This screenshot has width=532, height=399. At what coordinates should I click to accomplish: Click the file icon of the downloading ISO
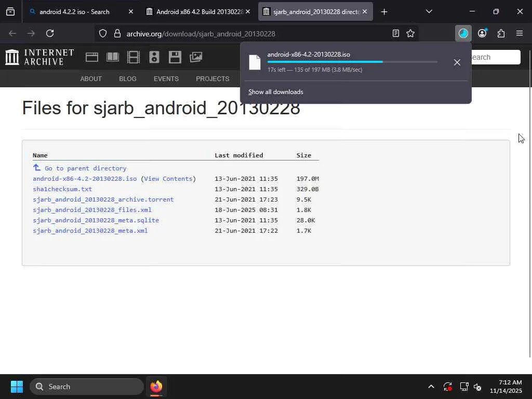255,62
